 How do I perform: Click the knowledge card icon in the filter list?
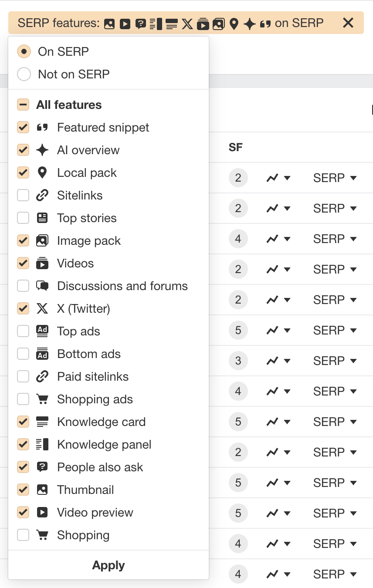pyautogui.click(x=42, y=422)
